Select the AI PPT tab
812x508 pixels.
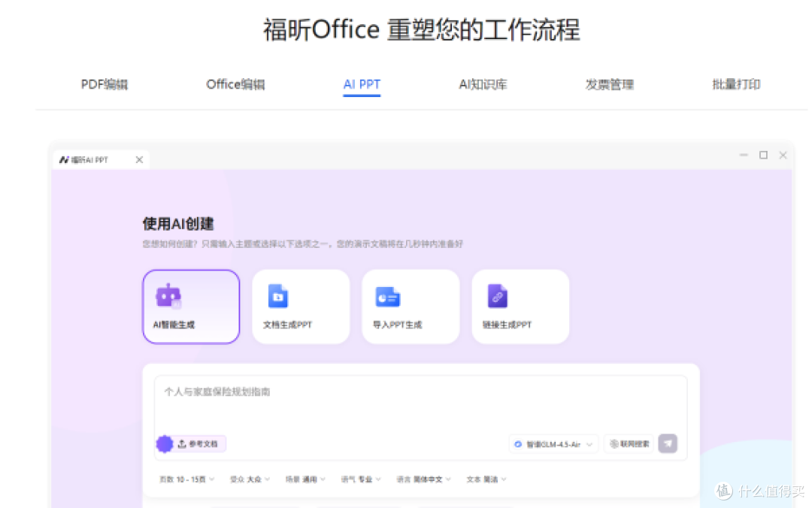362,84
